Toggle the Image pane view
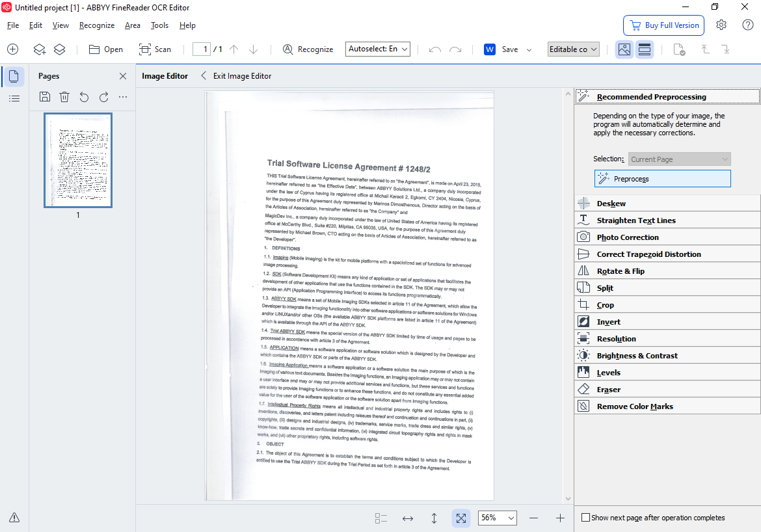Screen dimensions: 761x532 [624, 49]
